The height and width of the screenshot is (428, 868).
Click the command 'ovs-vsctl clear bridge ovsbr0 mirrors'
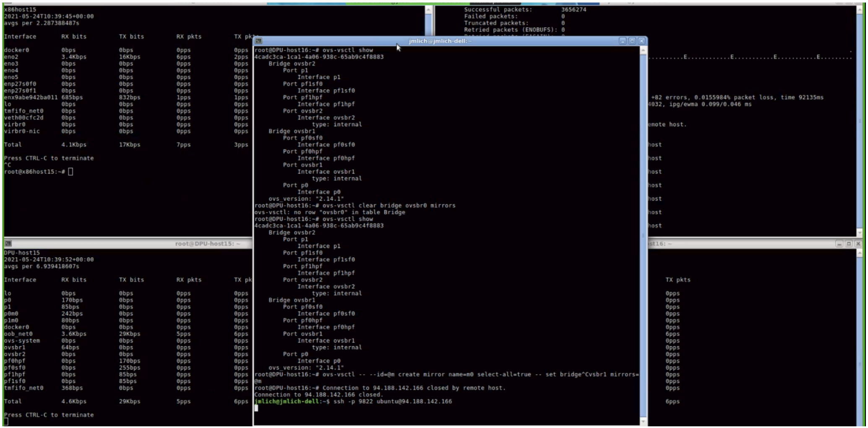point(389,206)
